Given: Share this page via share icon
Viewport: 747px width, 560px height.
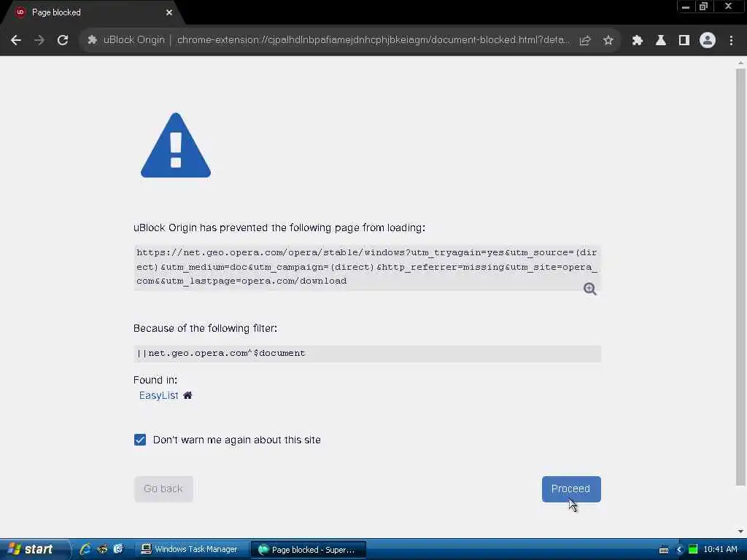Looking at the screenshot, I should [x=585, y=40].
